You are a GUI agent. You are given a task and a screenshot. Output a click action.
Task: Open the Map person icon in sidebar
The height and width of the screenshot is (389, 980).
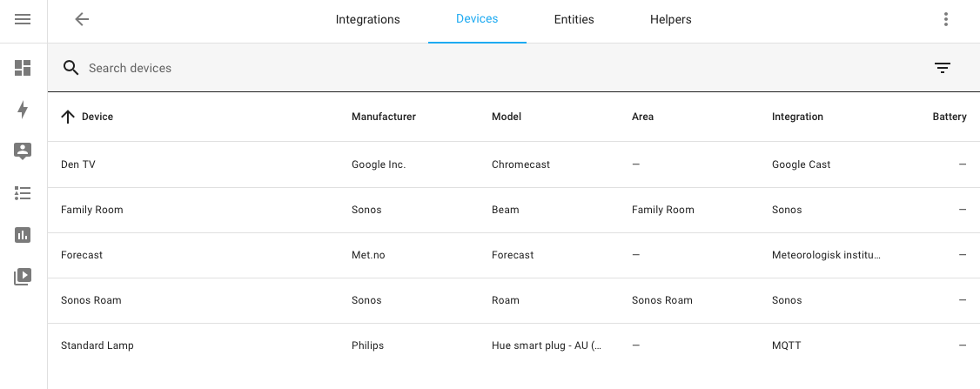point(23,151)
